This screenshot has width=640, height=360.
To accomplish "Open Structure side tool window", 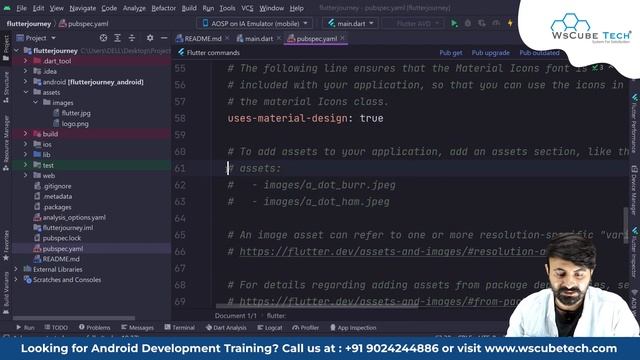I will coord(6,87).
